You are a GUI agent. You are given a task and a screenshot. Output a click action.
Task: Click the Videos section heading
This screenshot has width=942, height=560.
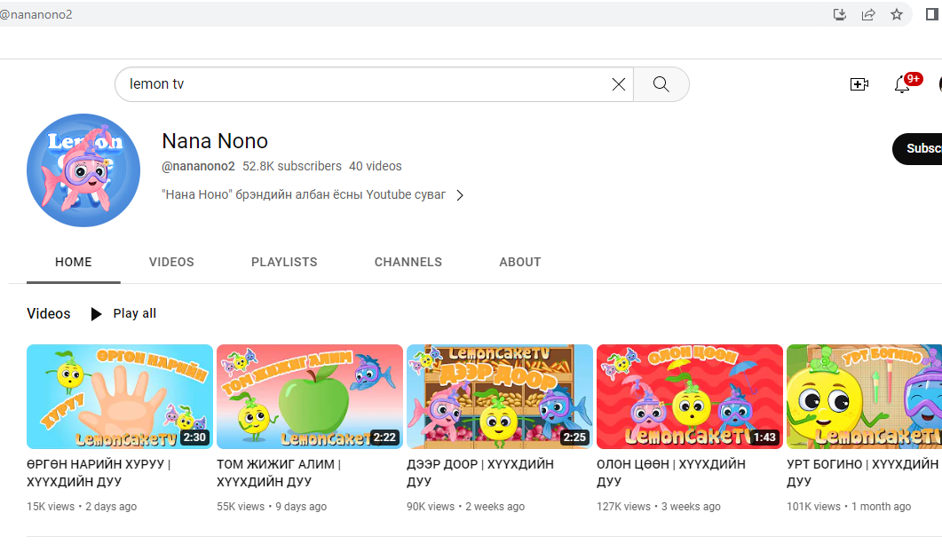click(49, 313)
